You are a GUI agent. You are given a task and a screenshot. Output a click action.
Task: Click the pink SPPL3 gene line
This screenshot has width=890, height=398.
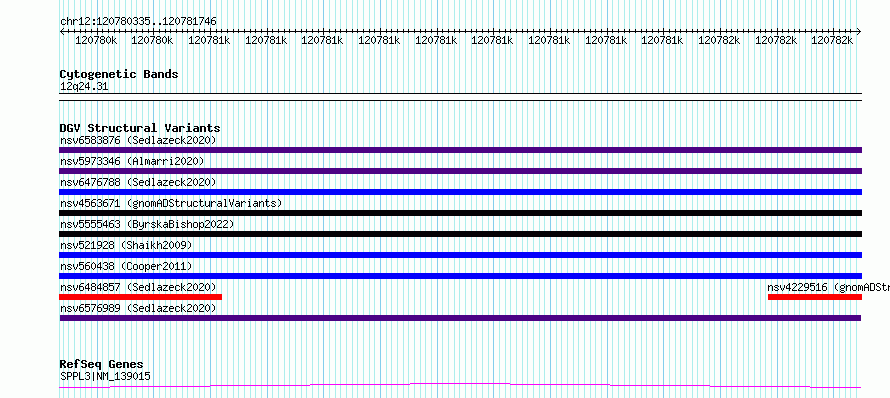(x=460, y=386)
